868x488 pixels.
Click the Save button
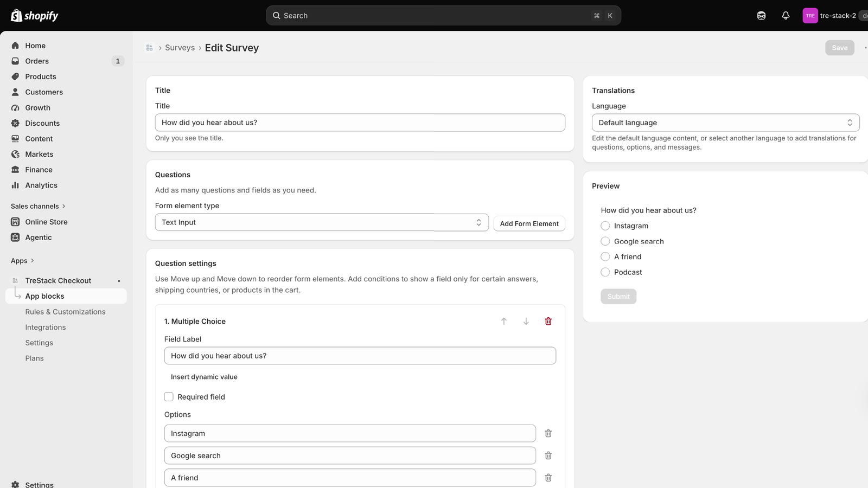click(840, 48)
